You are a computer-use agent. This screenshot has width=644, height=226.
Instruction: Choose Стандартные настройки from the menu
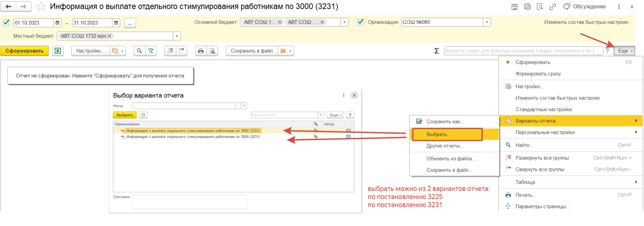544,109
